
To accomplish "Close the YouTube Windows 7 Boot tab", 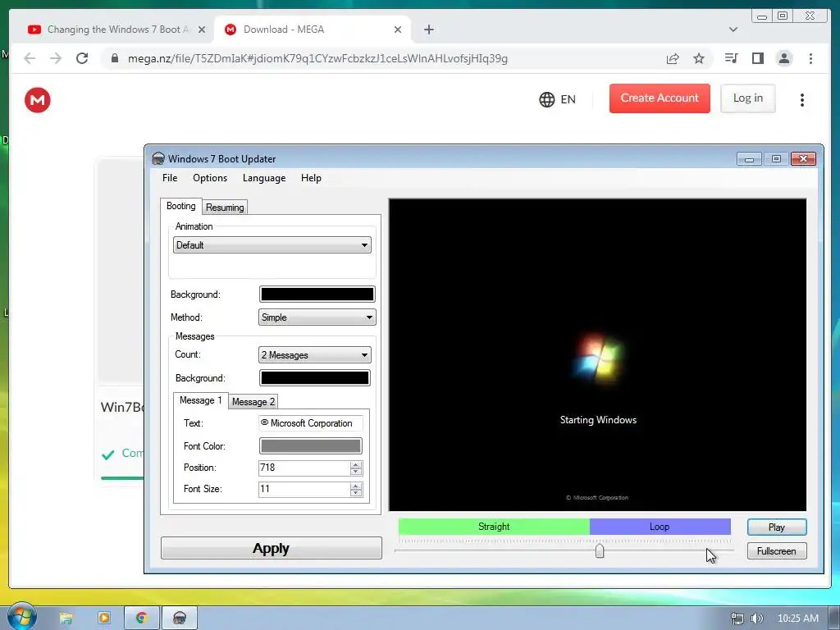I will (x=202, y=30).
